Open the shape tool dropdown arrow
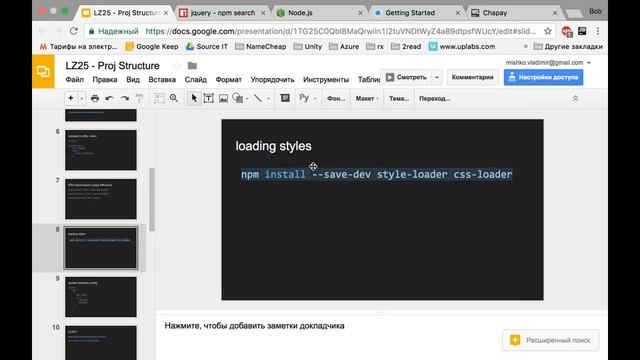 [x=247, y=98]
